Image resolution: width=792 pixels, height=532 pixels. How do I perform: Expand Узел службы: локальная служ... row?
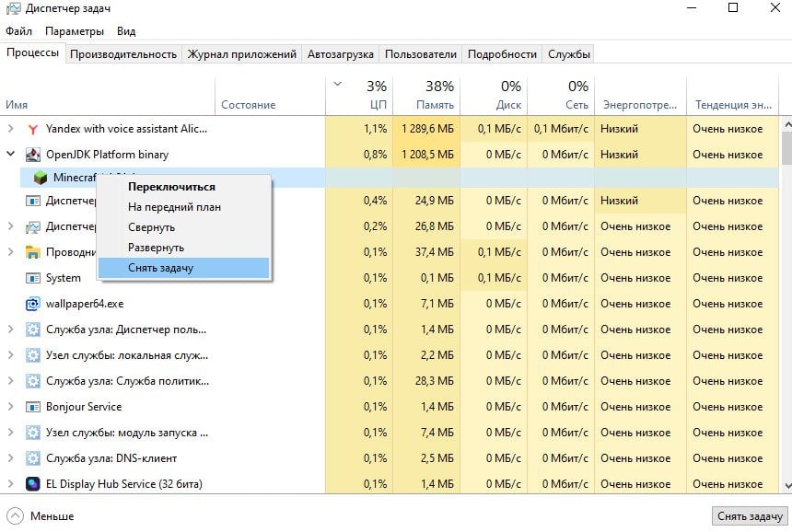pyautogui.click(x=10, y=355)
